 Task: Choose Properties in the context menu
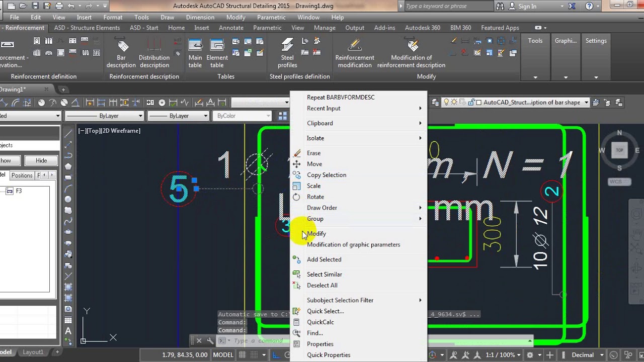pos(359,344)
